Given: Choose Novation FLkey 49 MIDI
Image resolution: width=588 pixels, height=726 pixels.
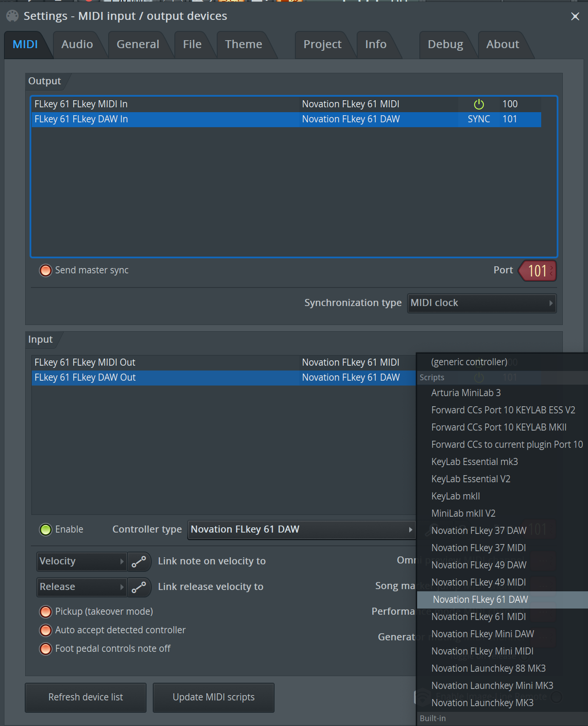Looking at the screenshot, I should (502, 582).
